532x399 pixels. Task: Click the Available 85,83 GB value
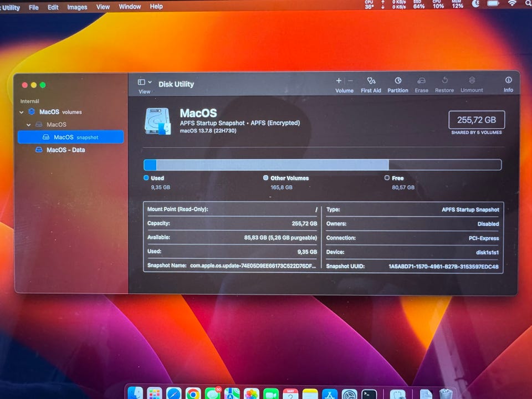[280, 238]
